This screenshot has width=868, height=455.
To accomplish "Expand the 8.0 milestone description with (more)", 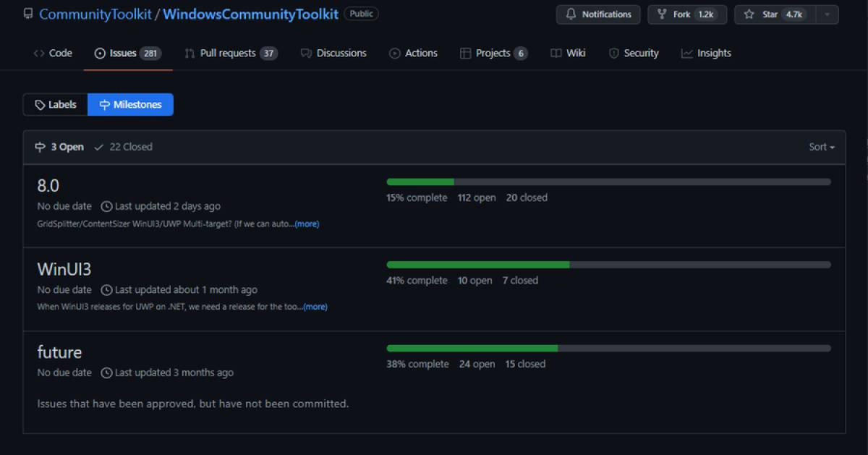I will coord(307,224).
